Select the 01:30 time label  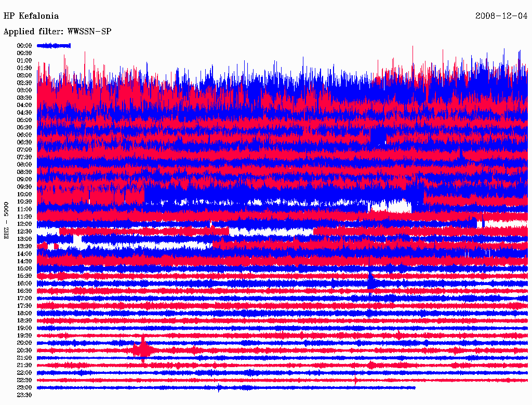[x=24, y=68]
